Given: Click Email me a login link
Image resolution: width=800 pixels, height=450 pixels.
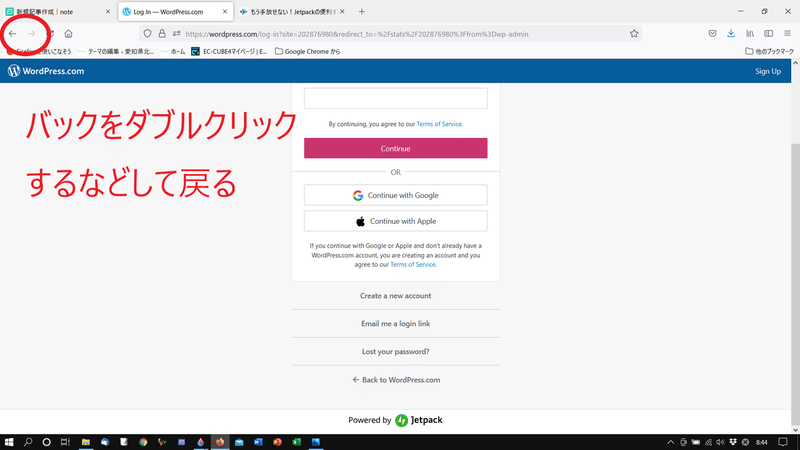Looking at the screenshot, I should tap(395, 323).
